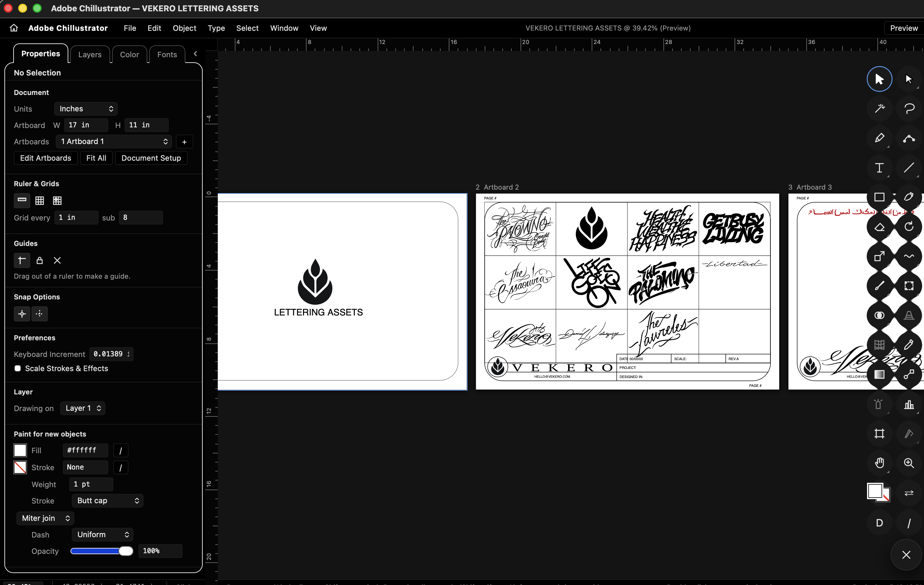Switch to the Layers tab
924x585 pixels.
pos(90,54)
